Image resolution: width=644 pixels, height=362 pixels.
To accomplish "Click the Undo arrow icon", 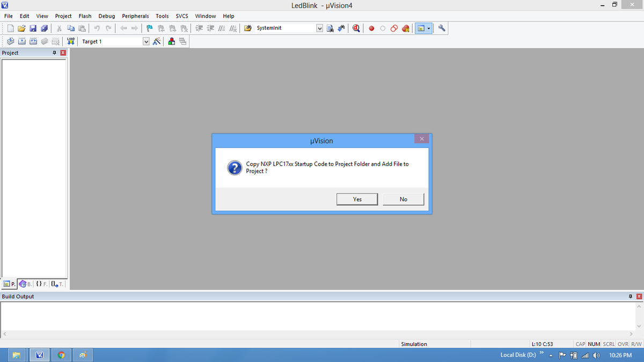I will point(97,28).
